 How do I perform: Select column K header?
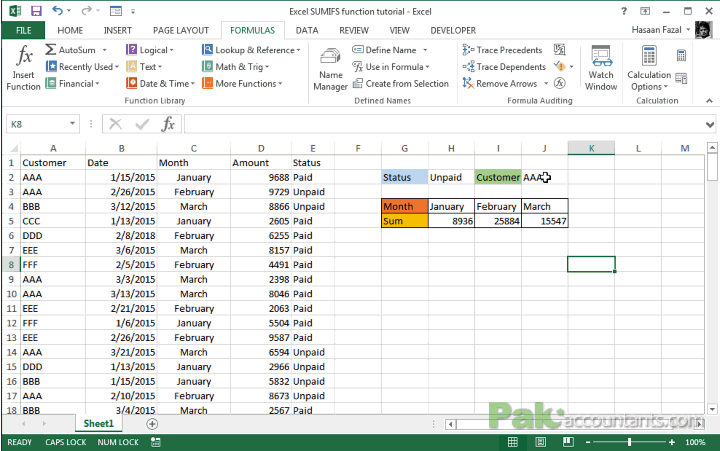(591, 148)
